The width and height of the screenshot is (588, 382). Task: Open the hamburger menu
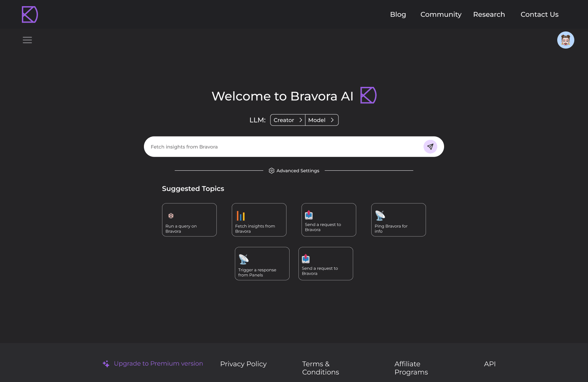(27, 40)
